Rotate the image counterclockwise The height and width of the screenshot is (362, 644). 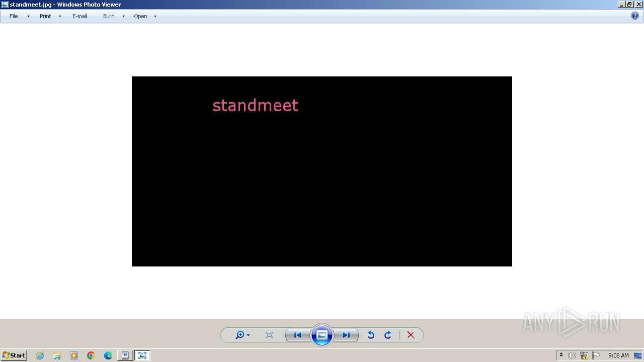pos(371,335)
